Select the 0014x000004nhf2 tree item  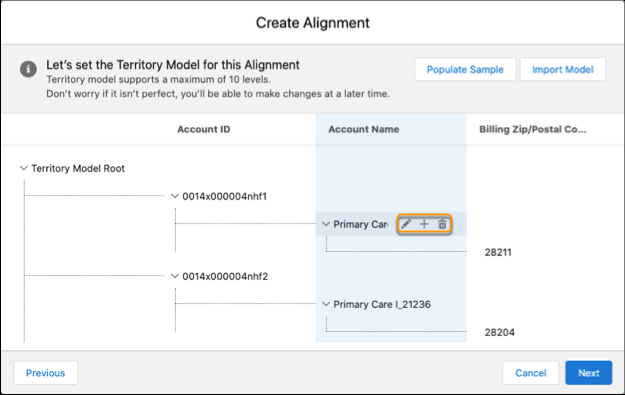[225, 276]
